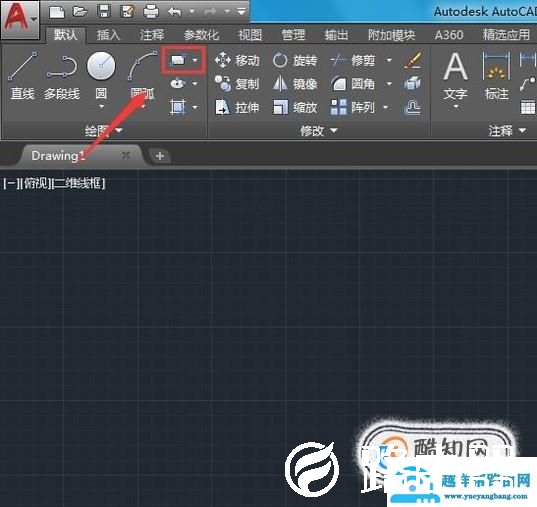Activate the 旋转 rotate command
The image size is (537, 507).
(x=295, y=61)
